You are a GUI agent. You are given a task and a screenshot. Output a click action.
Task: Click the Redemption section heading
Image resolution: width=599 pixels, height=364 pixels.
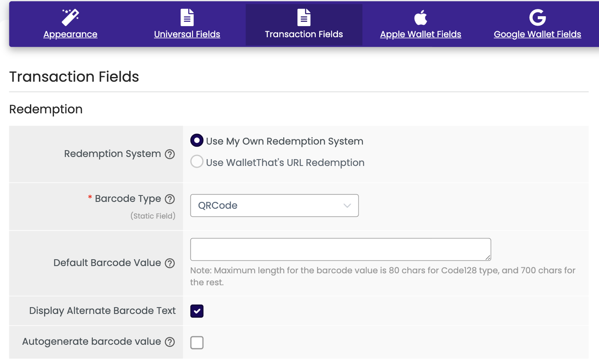point(46,109)
